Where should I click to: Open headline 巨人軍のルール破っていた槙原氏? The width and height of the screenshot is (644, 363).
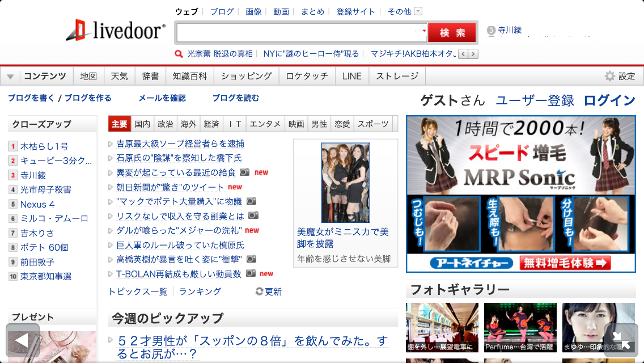pyautogui.click(x=180, y=245)
